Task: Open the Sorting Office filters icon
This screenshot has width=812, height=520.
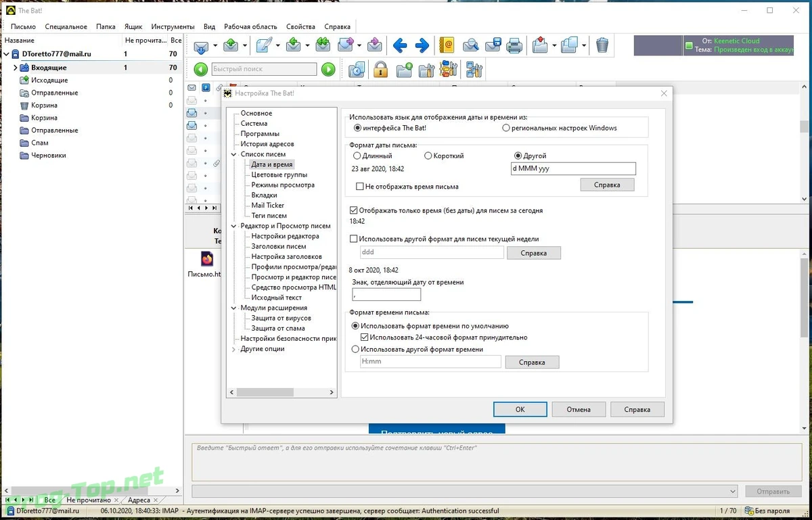Action: (x=449, y=69)
